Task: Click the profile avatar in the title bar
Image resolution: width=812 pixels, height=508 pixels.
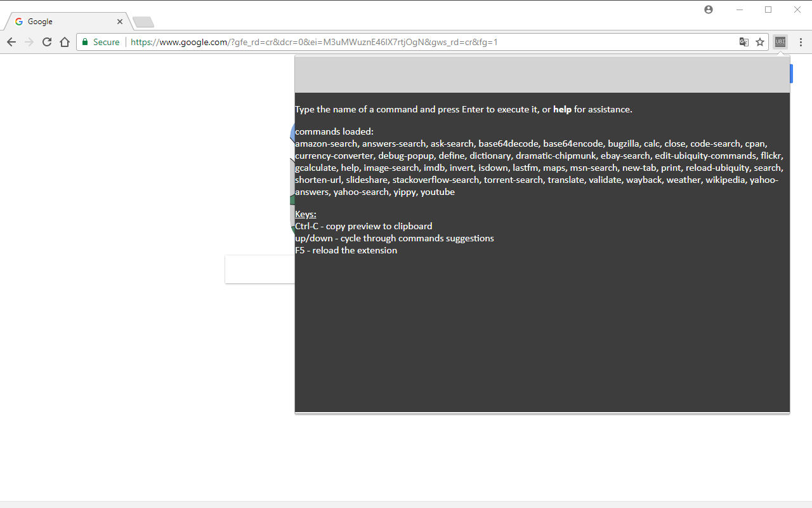Action: (709, 10)
